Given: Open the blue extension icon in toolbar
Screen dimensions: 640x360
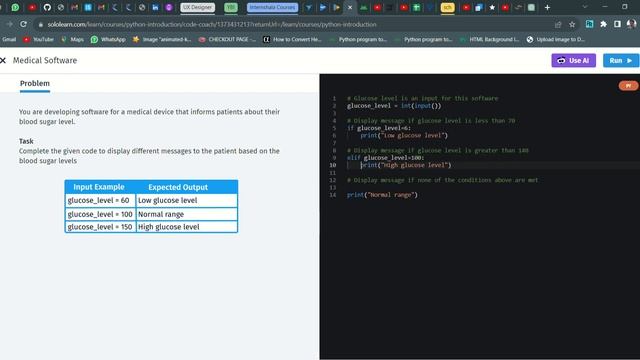Looking at the screenshot, I should (x=589, y=24).
